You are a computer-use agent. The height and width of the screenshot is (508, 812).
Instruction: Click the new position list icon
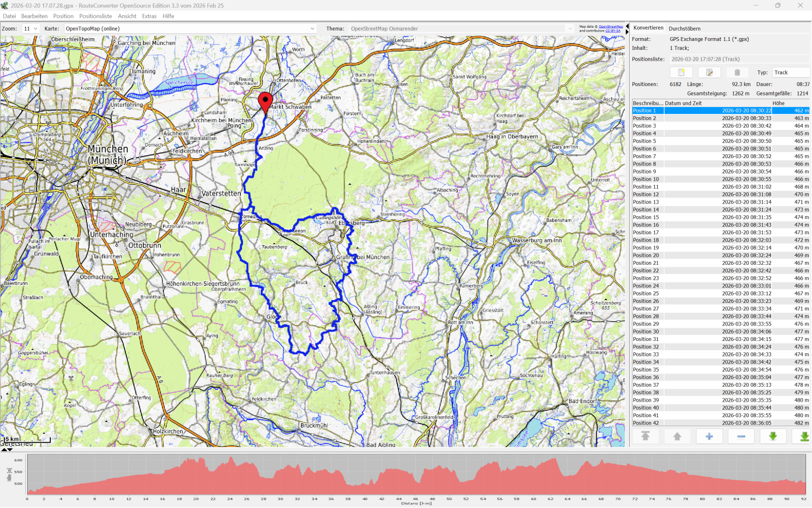681,72
